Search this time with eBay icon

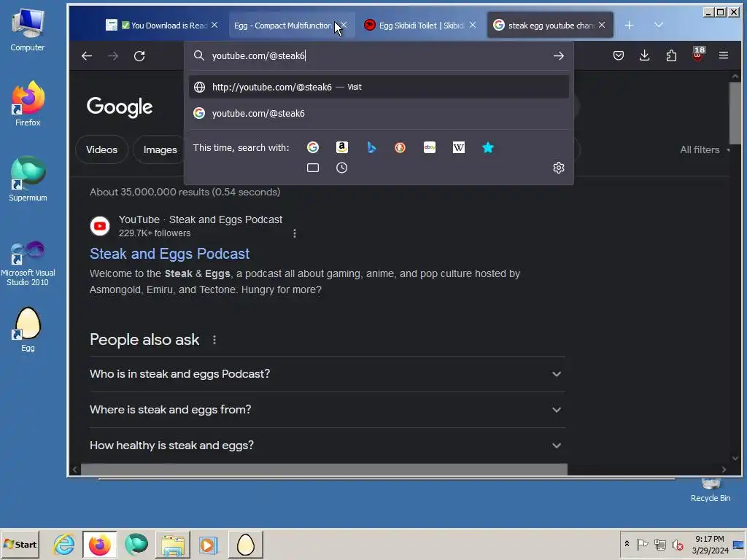(429, 147)
